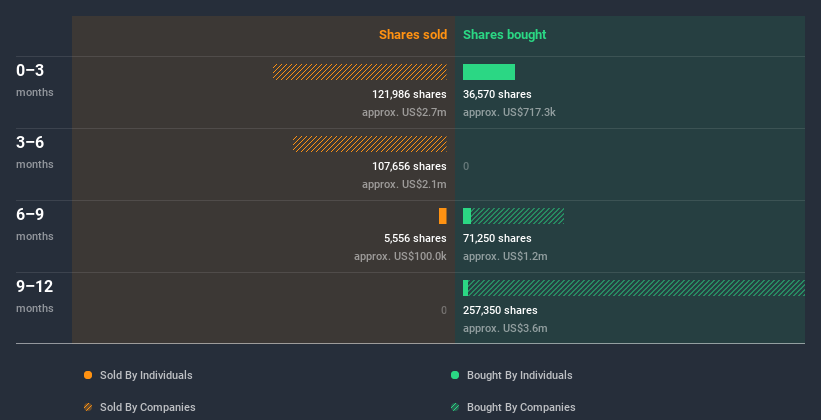821x420 pixels.
Task: Click 'approx. US$3.6m' text
Action: pos(505,328)
